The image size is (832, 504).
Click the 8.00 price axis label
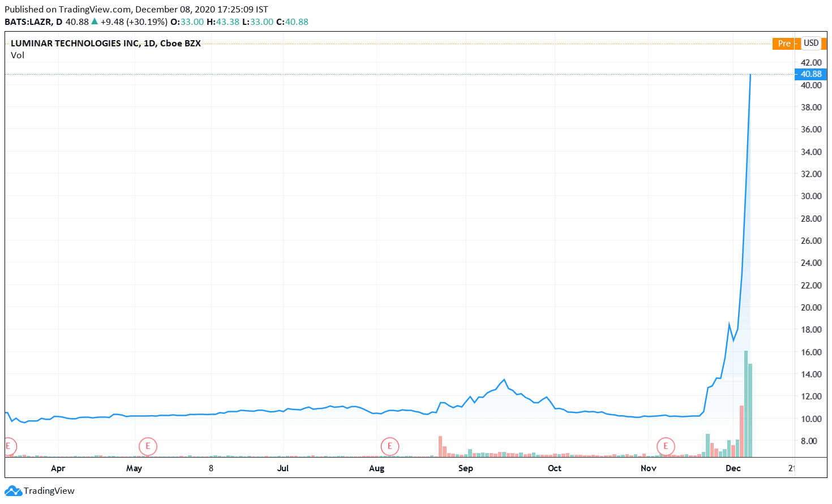pos(809,441)
